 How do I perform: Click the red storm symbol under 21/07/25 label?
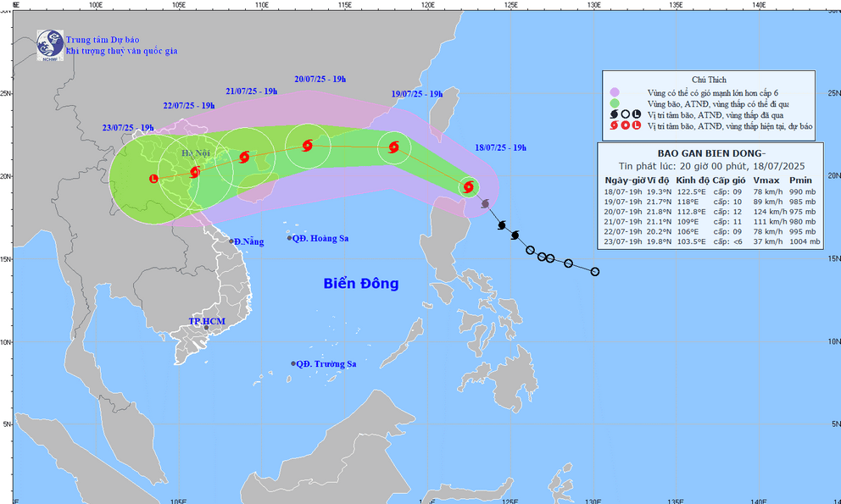point(244,157)
